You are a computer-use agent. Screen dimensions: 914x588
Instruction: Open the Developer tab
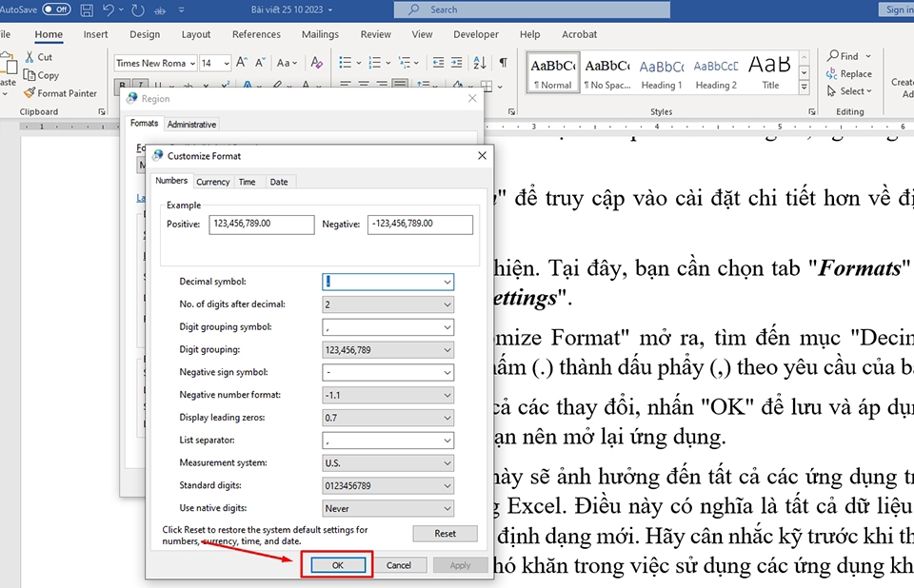(x=476, y=34)
